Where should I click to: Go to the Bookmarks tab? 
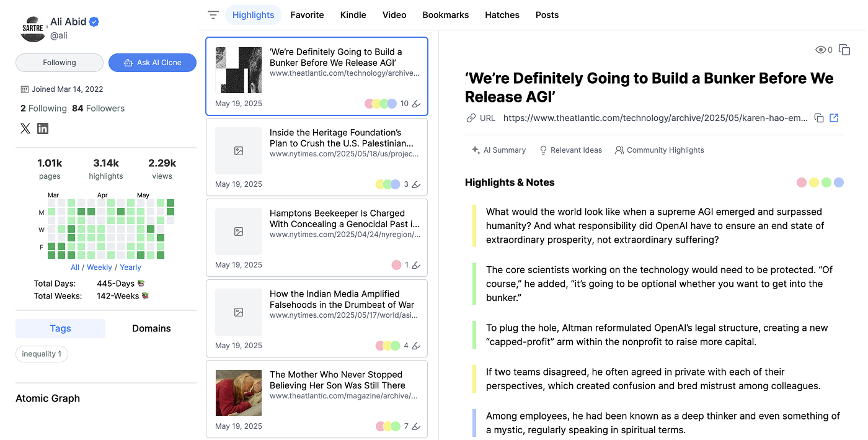pos(446,15)
